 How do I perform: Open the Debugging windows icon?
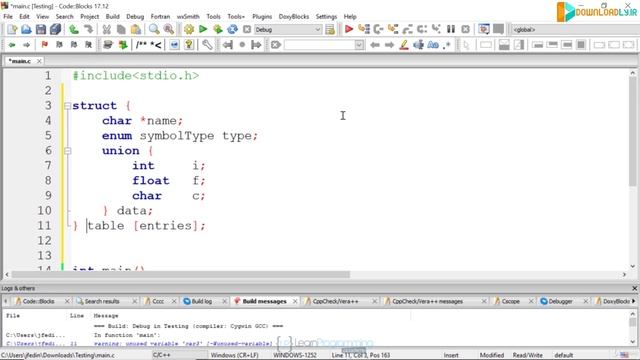coord(484,29)
